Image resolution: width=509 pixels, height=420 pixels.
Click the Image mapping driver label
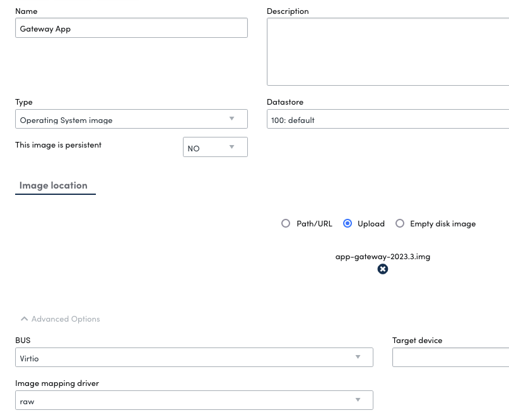(57, 383)
